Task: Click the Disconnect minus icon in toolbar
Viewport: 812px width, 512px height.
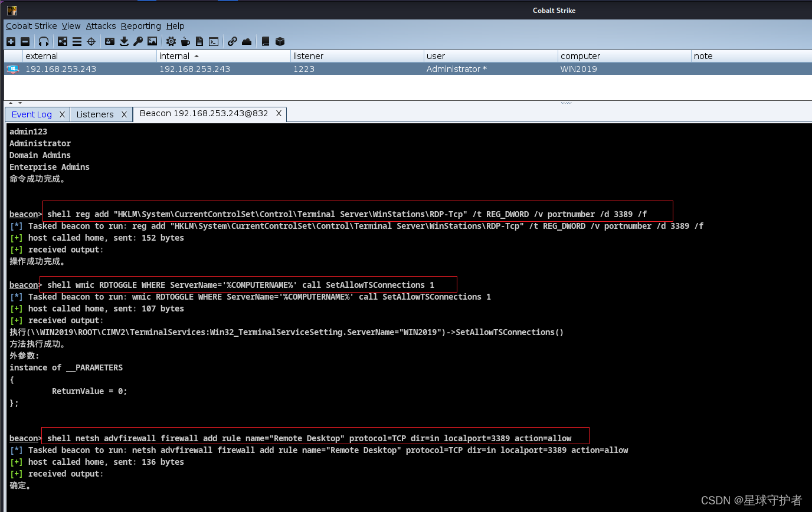Action: click(25, 41)
